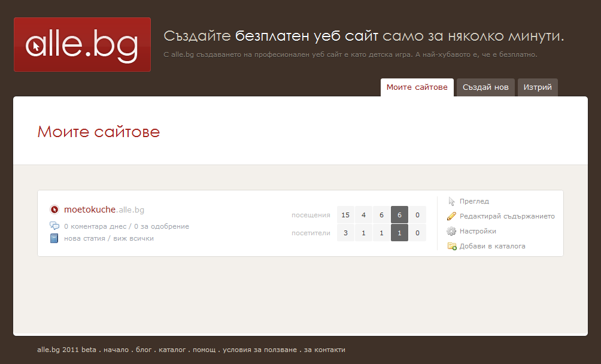601x364 pixels.
Task: Click the посетители cell showing 3
Action: tap(345, 233)
